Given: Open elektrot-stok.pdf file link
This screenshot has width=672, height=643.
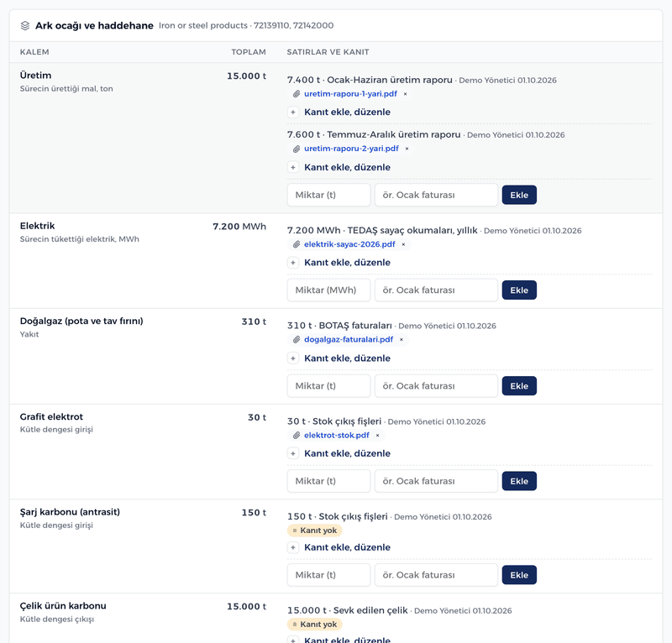Looking at the screenshot, I should (337, 435).
